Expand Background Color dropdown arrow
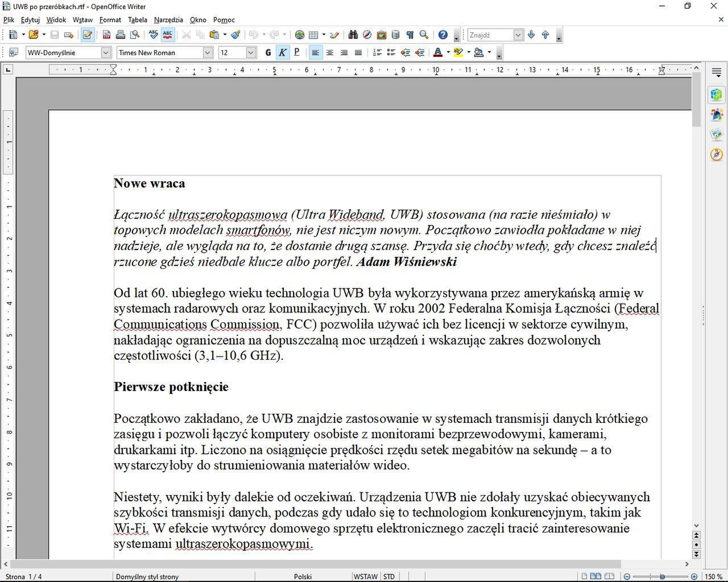728x582 pixels. click(x=489, y=52)
